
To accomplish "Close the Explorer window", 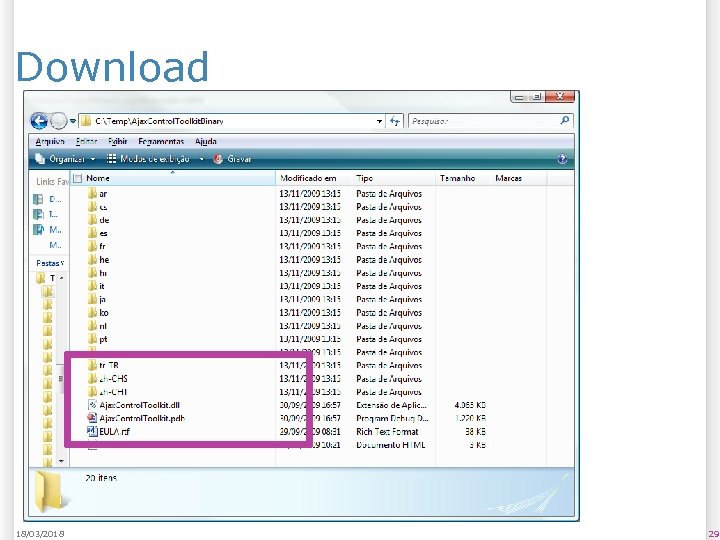I will 560,96.
